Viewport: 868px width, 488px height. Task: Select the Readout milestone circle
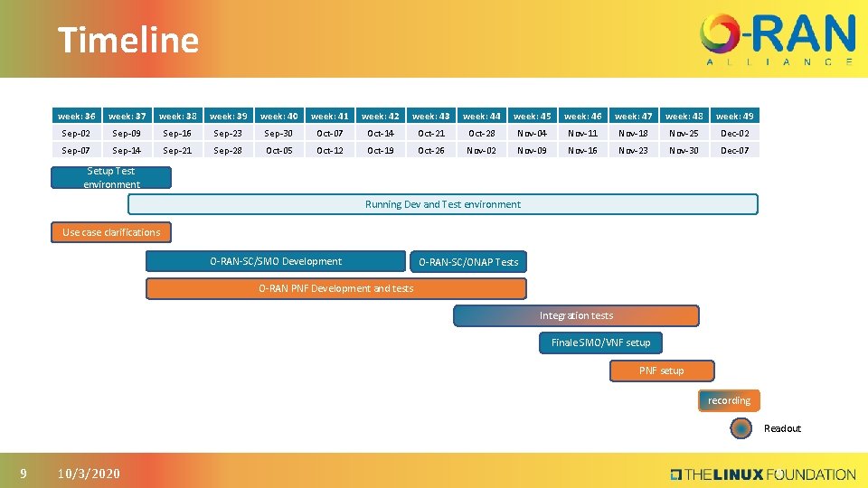click(741, 428)
